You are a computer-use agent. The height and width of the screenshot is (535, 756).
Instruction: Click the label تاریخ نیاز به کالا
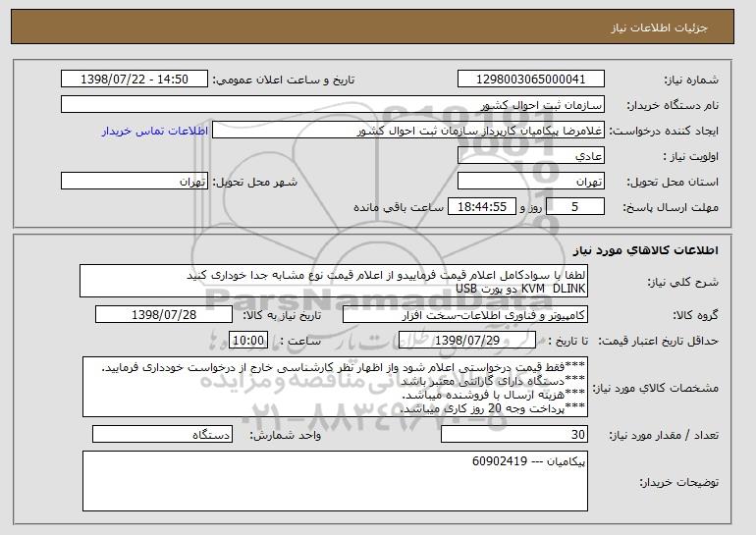[x=282, y=316]
